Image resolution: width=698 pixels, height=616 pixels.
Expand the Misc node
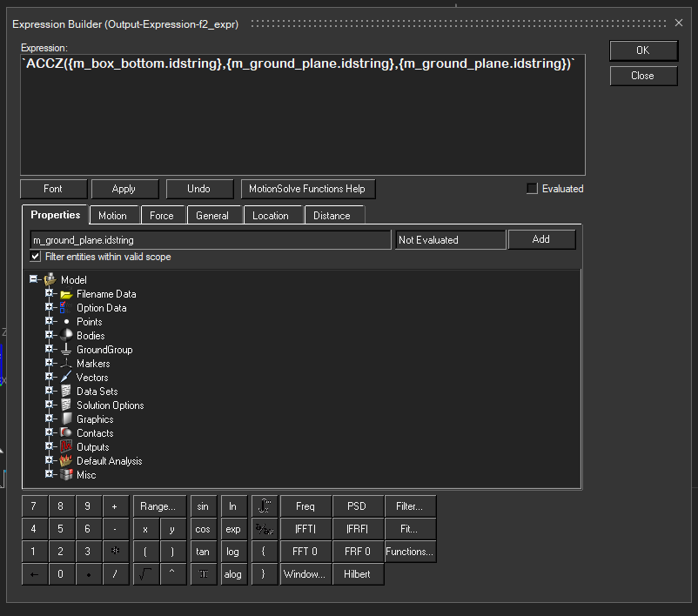pos(49,474)
